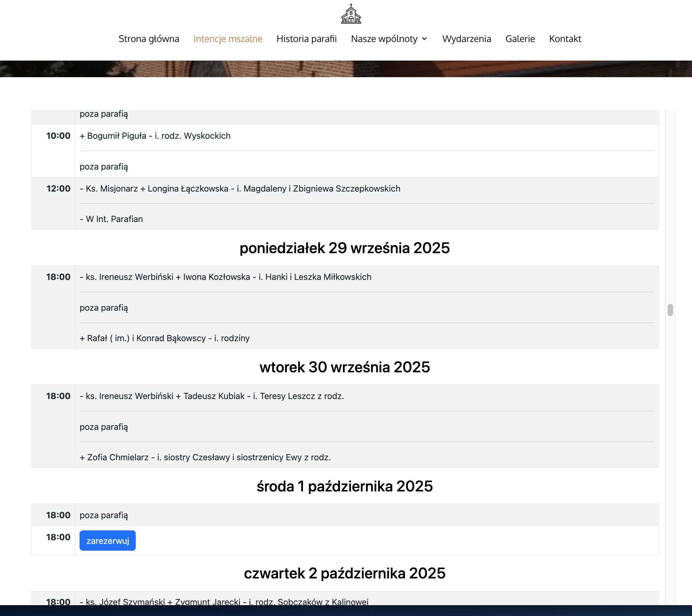692x616 pixels.
Task: Click poniedziałek 29 września 2025 heading
Action: click(345, 248)
